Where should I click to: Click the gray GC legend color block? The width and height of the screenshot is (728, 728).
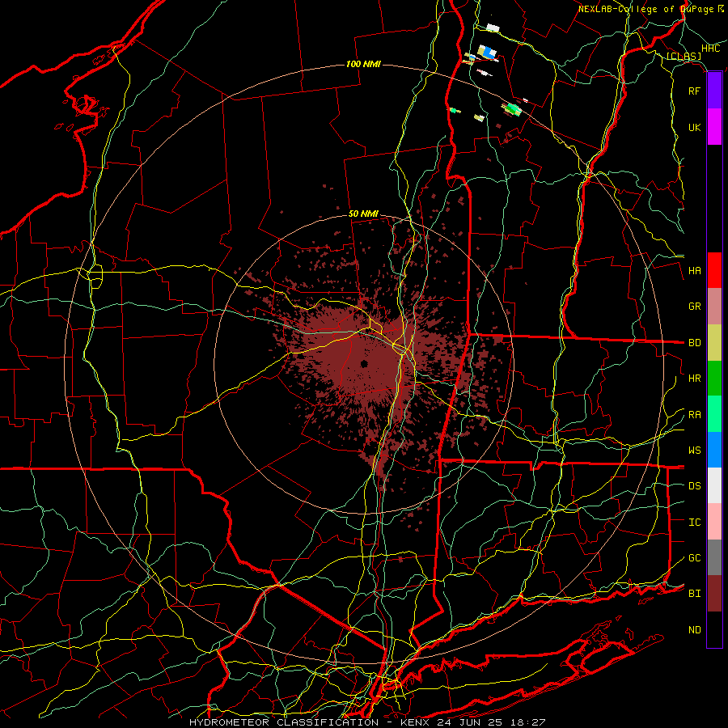(714, 557)
